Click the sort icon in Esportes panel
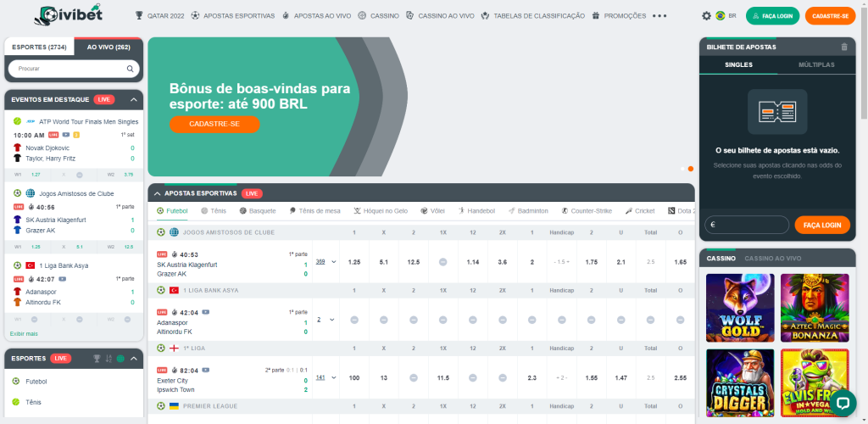Image resolution: width=868 pixels, height=424 pixels. (108, 359)
